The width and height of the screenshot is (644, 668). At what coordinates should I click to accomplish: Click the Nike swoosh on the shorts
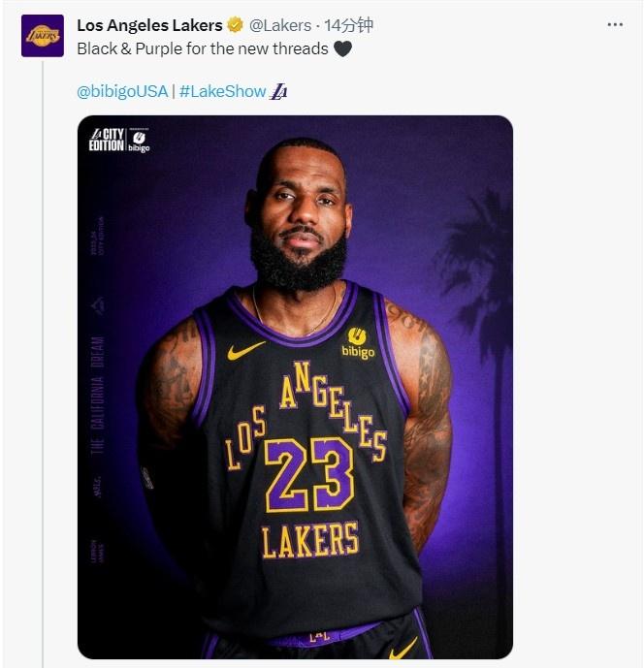pyautogui.click(x=403, y=648)
